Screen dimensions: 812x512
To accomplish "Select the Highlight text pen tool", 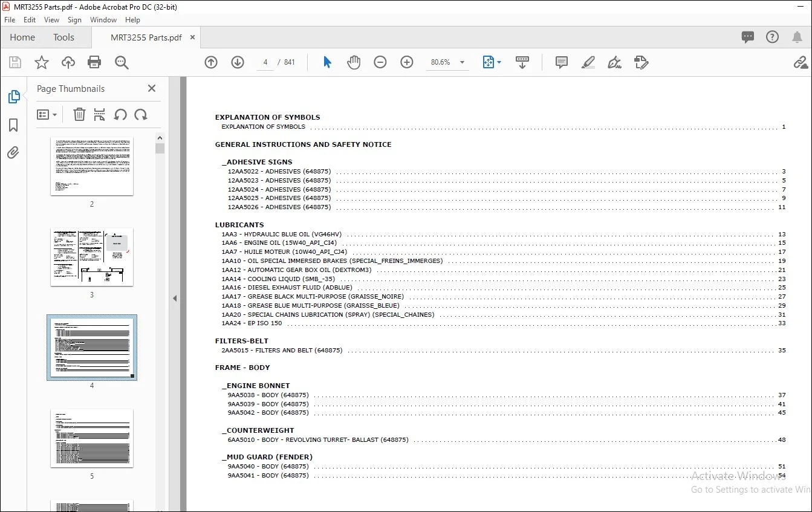I will coord(588,62).
